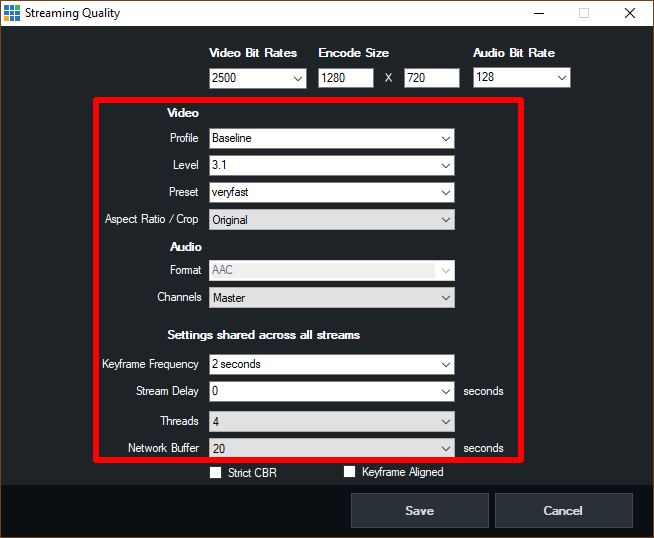
Task: Click the Encode Size width field
Action: (345, 78)
